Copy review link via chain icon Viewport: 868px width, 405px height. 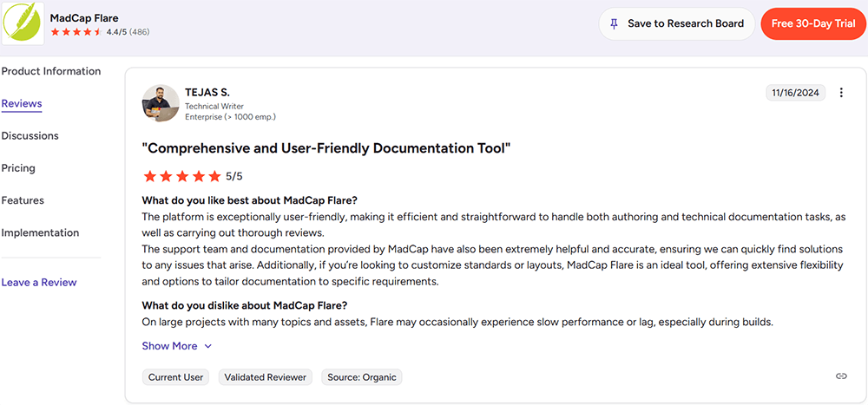pyautogui.click(x=841, y=376)
